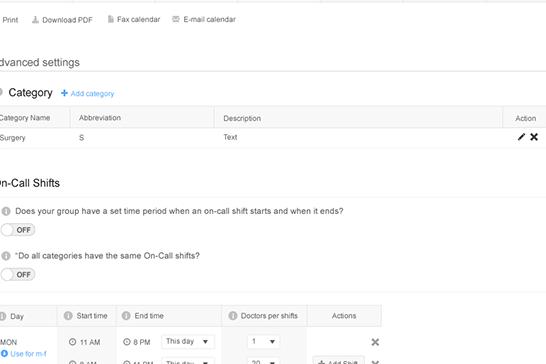Open the 11 AM start time picker
Screen dimensions: 546x364
[x=85, y=342]
